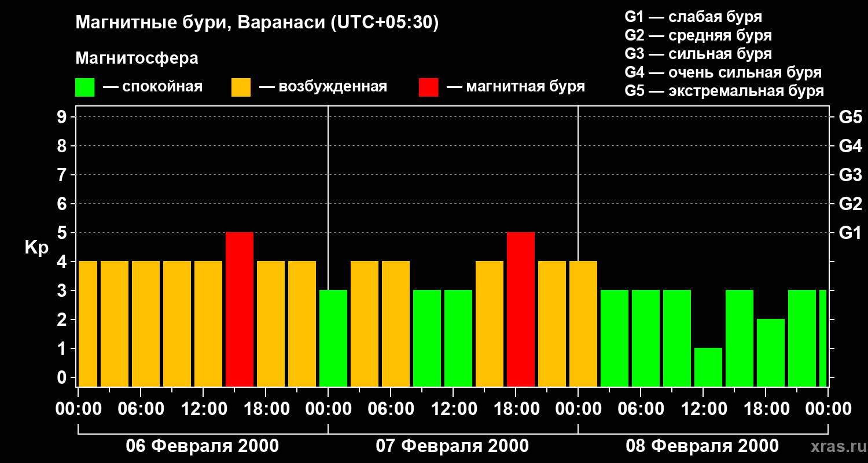The image size is (868, 463).
Task: Click the G2 label on the right axis
Action: tap(850, 204)
